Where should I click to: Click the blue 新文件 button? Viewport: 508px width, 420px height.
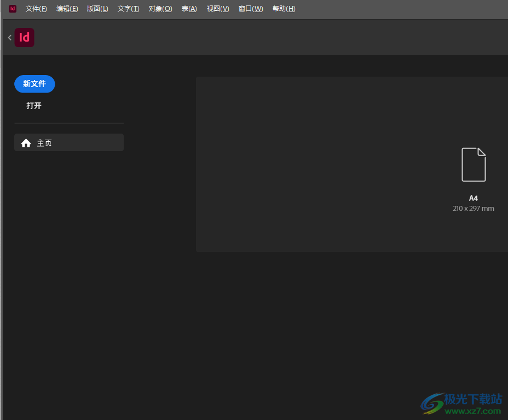(x=34, y=84)
